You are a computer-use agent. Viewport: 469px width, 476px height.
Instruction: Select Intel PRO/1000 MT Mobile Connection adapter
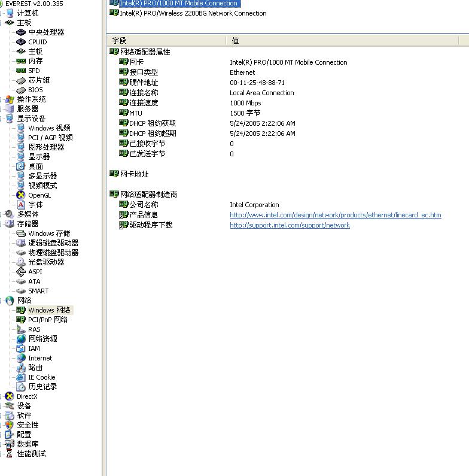pos(178,4)
